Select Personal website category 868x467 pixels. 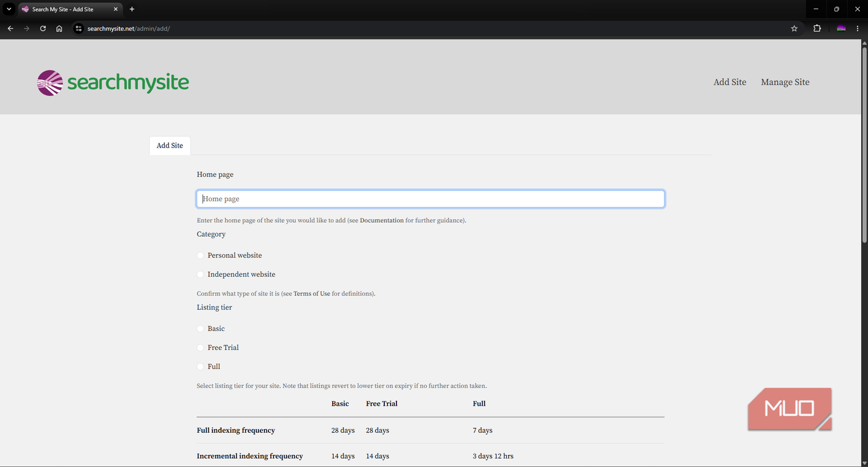pos(201,255)
